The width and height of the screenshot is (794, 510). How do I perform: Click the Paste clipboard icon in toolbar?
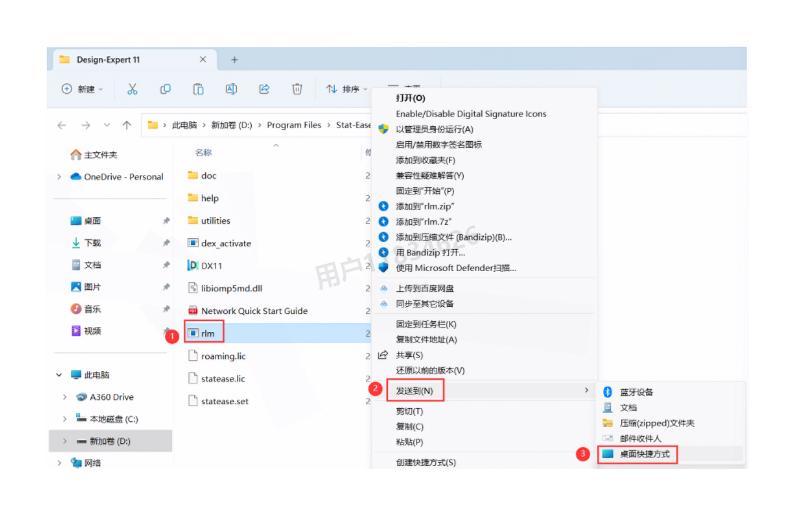click(198, 89)
